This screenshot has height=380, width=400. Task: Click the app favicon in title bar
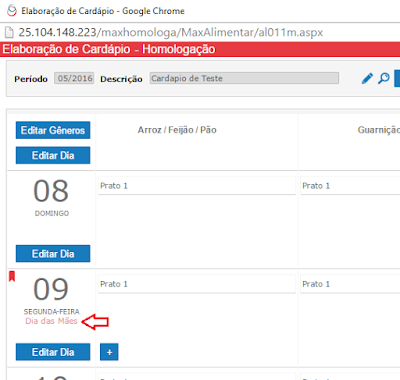coord(12,11)
